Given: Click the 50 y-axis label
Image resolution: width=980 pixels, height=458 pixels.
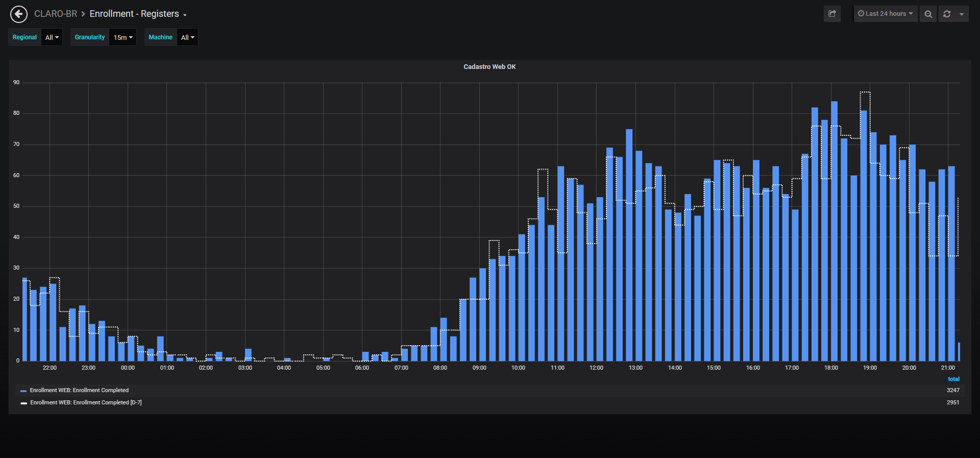Looking at the screenshot, I should pos(16,206).
